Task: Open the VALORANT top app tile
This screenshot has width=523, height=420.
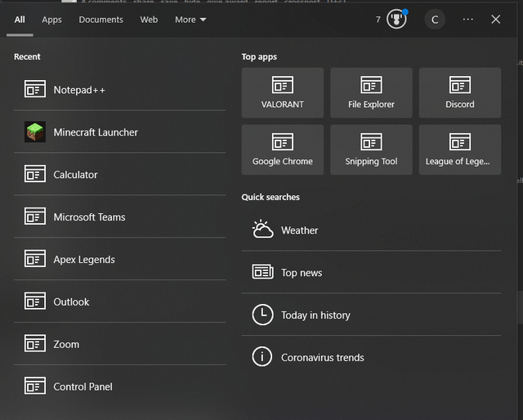Action: tap(283, 92)
